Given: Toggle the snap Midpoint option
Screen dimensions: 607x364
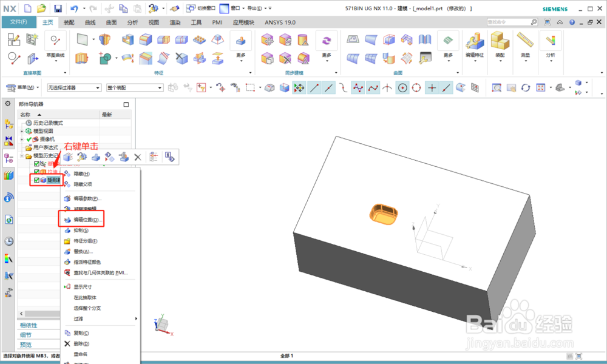Looking at the screenshot, I should (328, 88).
